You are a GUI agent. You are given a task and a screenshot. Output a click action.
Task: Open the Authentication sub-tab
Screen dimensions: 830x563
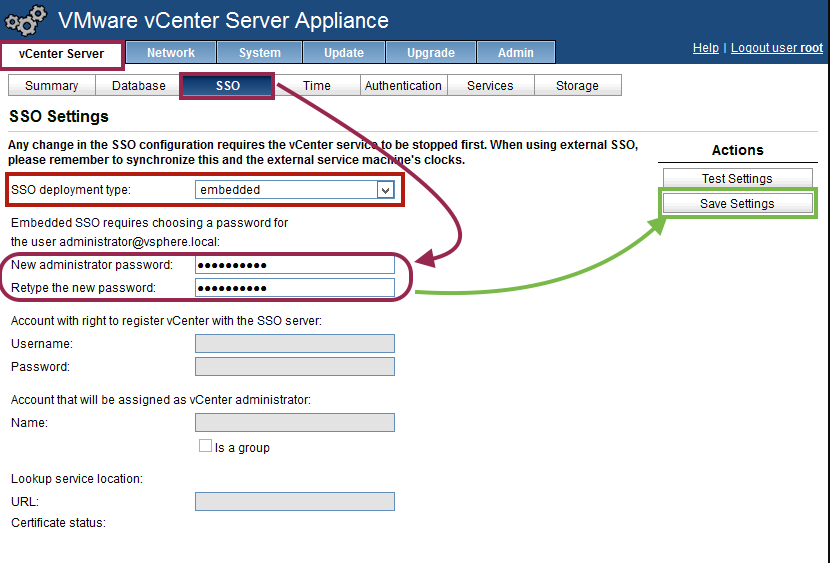(403, 86)
